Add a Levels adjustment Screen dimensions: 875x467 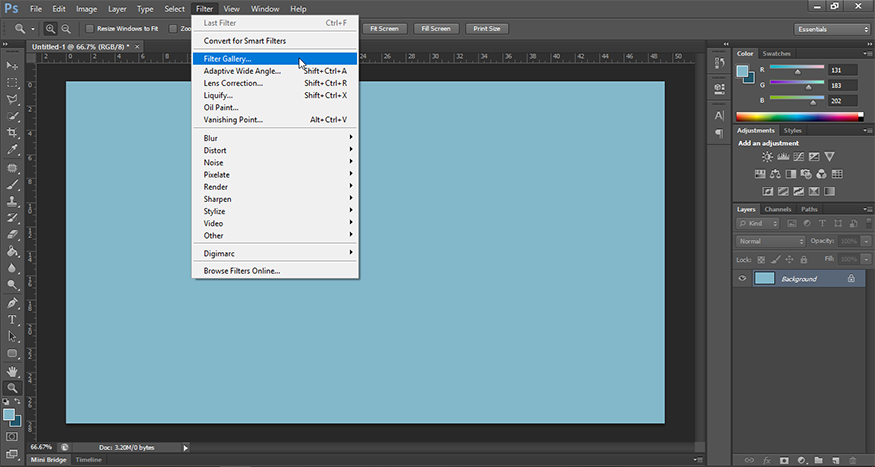783,157
